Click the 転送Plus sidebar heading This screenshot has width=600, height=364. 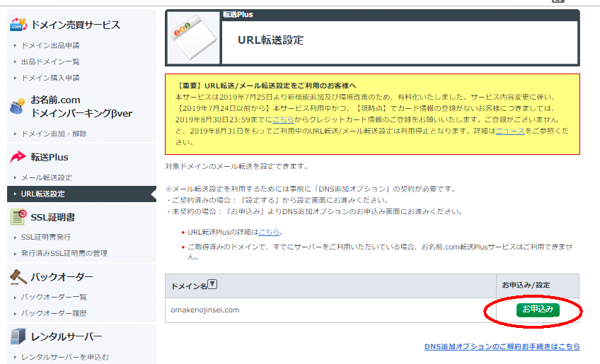(50, 157)
